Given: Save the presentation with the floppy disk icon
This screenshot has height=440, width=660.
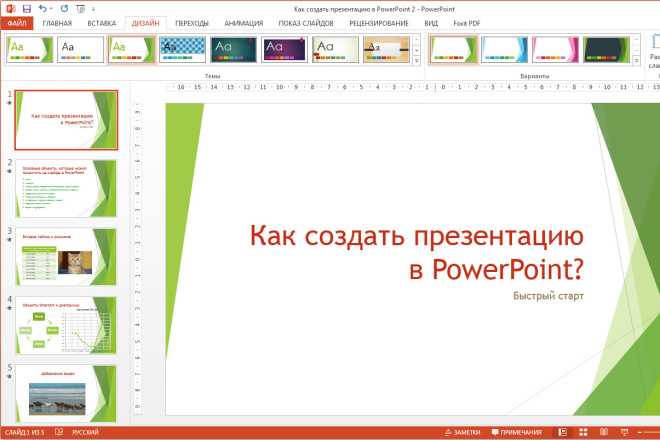Looking at the screenshot, I should pos(26,9).
